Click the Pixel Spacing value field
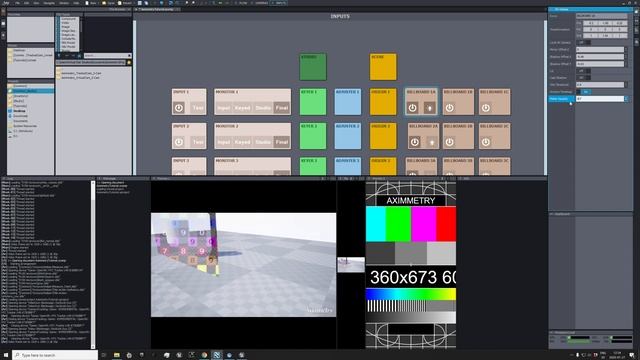This screenshot has width=640, height=360. [x=600, y=99]
